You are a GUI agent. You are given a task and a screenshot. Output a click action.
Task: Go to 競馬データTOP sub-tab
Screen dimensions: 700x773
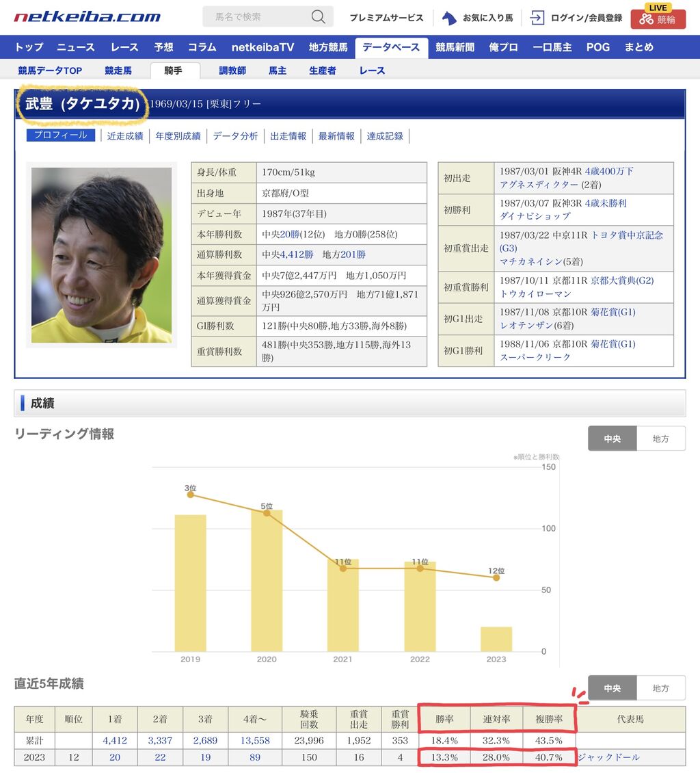[x=50, y=70]
